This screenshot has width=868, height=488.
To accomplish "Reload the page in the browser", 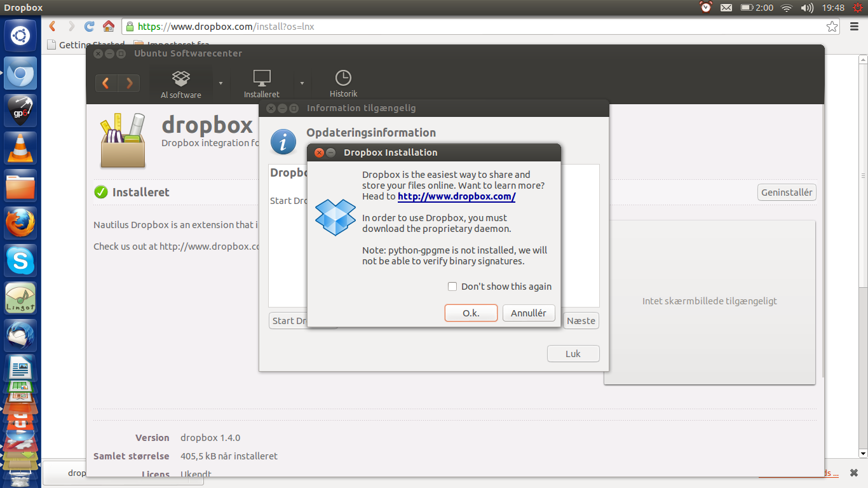I will 90,26.
